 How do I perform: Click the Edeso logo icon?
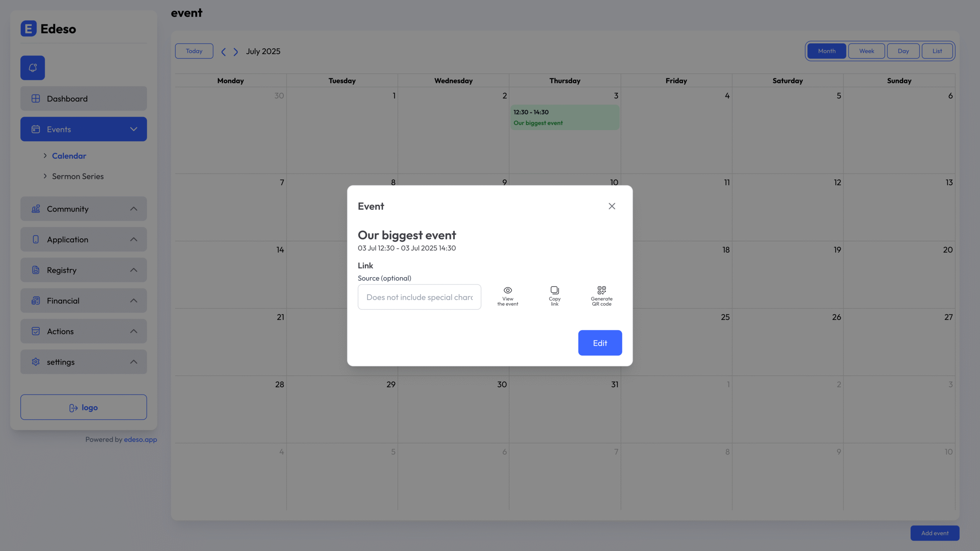click(29, 29)
